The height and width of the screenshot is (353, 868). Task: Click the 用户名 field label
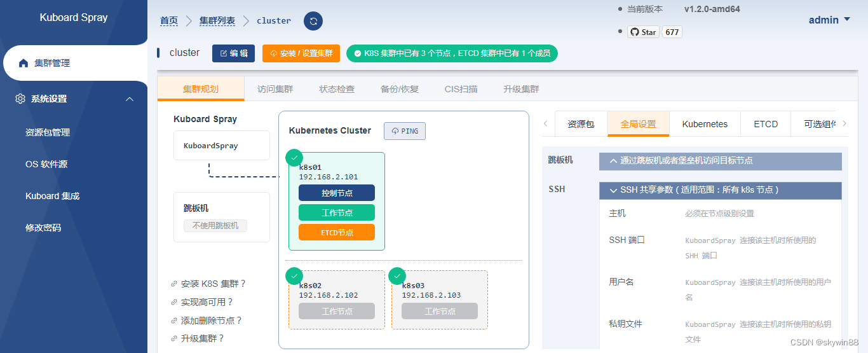(x=621, y=282)
